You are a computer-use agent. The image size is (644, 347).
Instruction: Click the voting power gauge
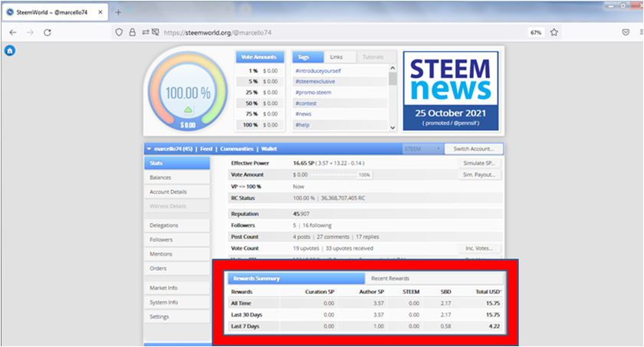click(188, 92)
